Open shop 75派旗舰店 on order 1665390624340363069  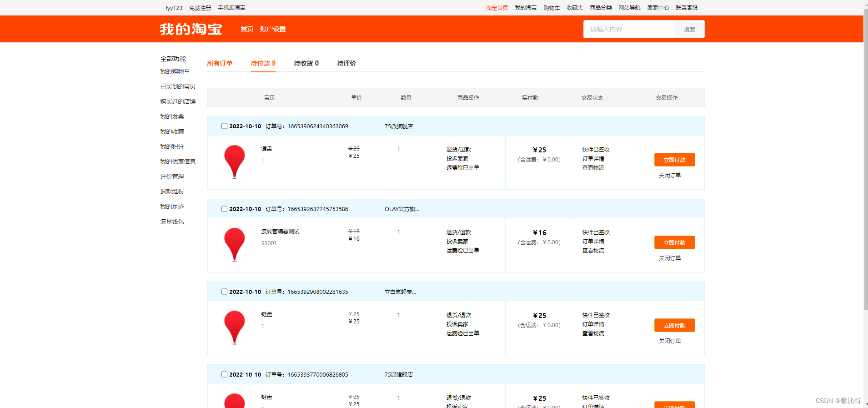click(399, 126)
